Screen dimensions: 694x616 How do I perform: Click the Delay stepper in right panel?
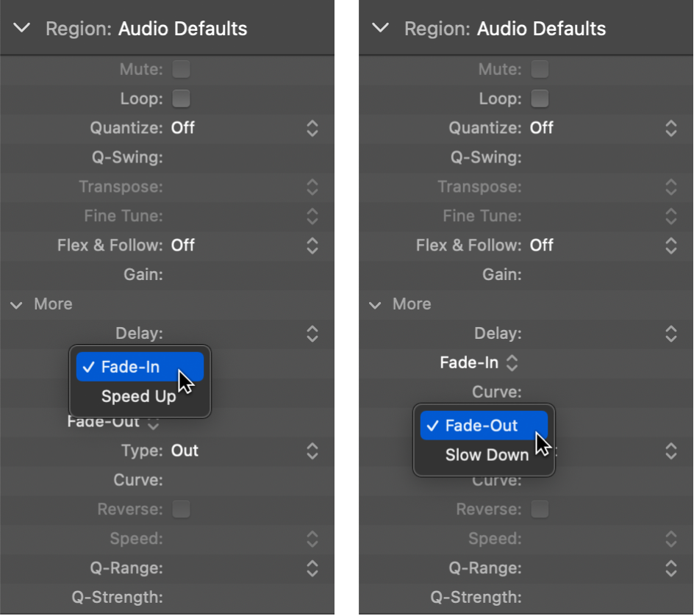coord(670,333)
